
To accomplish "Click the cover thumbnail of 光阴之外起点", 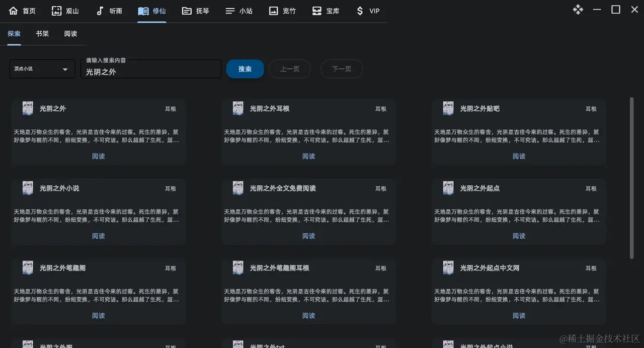I will (448, 188).
